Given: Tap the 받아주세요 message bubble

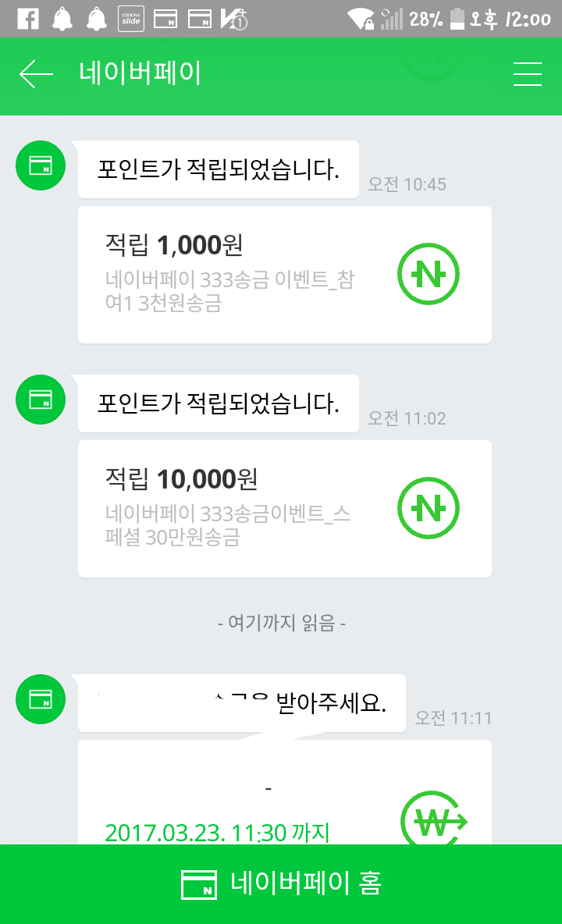Looking at the screenshot, I should (x=242, y=703).
